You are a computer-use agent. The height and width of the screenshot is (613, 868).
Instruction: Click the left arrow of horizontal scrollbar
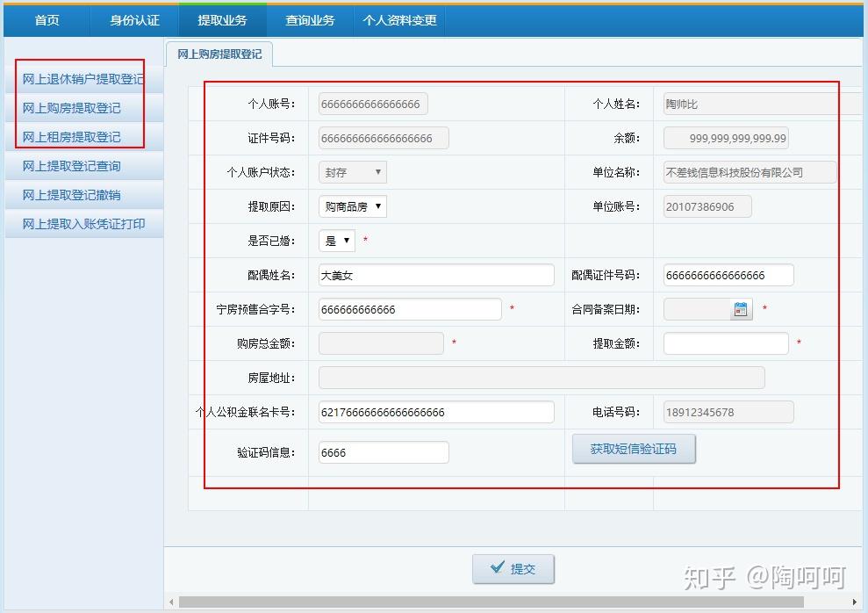click(x=171, y=602)
